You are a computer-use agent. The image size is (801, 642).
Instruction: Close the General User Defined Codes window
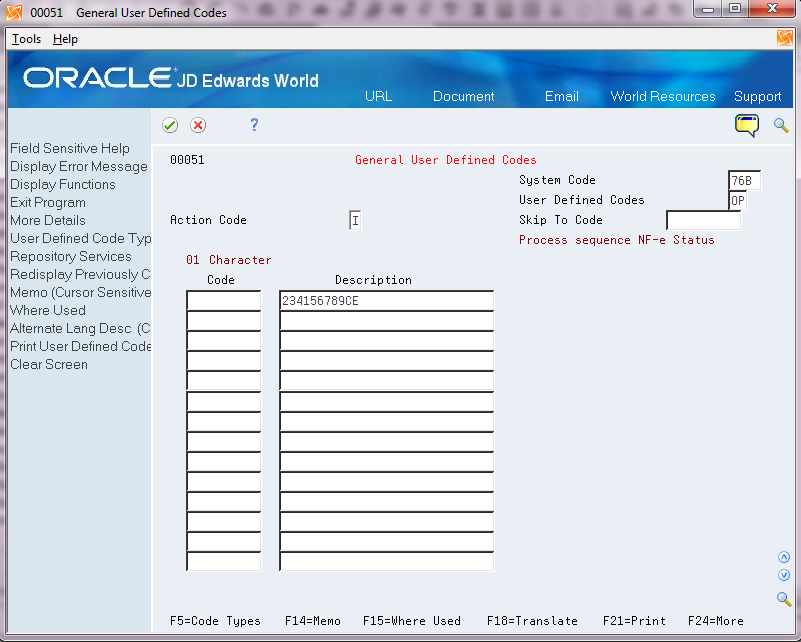pos(772,9)
